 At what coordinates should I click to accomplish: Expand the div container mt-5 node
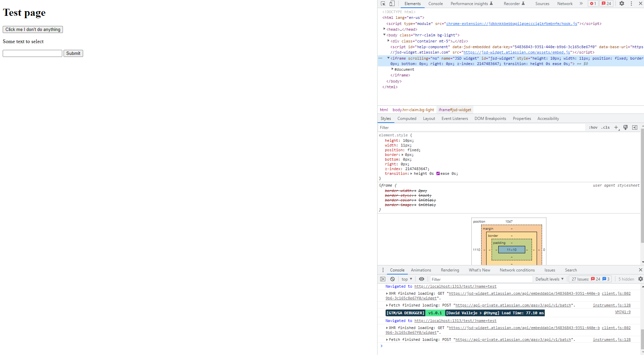388,41
